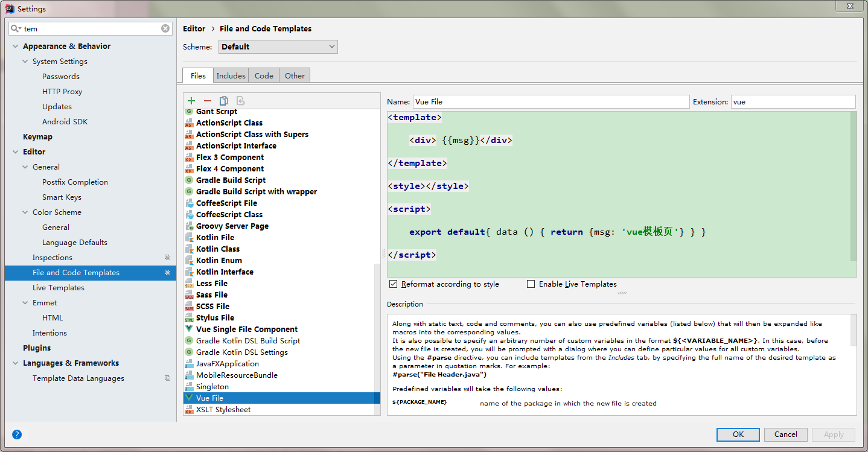Click the template code editor scrollbar
The height and width of the screenshot is (452, 868).
854,186
